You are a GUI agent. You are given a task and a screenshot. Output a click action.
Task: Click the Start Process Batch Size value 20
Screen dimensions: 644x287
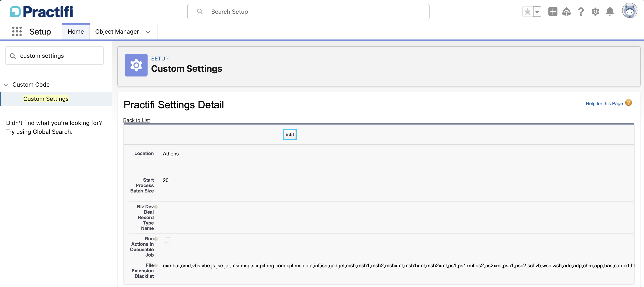coord(165,180)
